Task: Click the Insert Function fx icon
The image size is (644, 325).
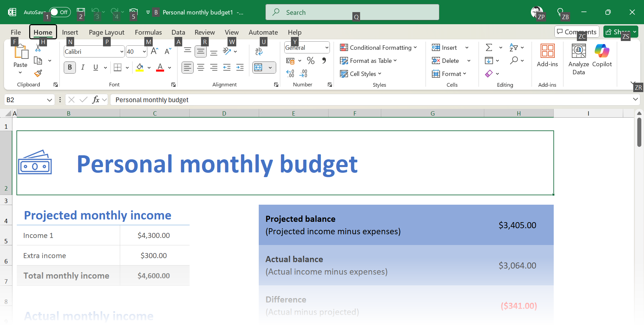Action: [x=96, y=100]
